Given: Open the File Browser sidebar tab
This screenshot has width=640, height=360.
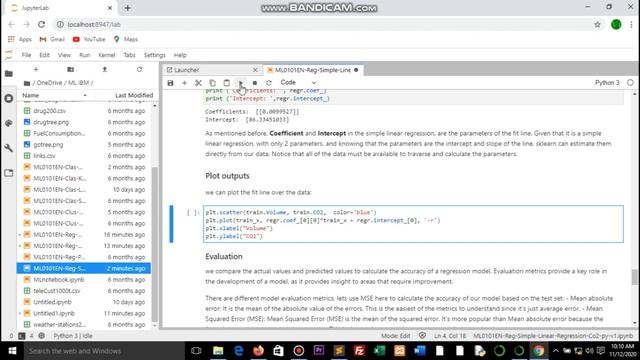Looking at the screenshot, I should point(9,74).
